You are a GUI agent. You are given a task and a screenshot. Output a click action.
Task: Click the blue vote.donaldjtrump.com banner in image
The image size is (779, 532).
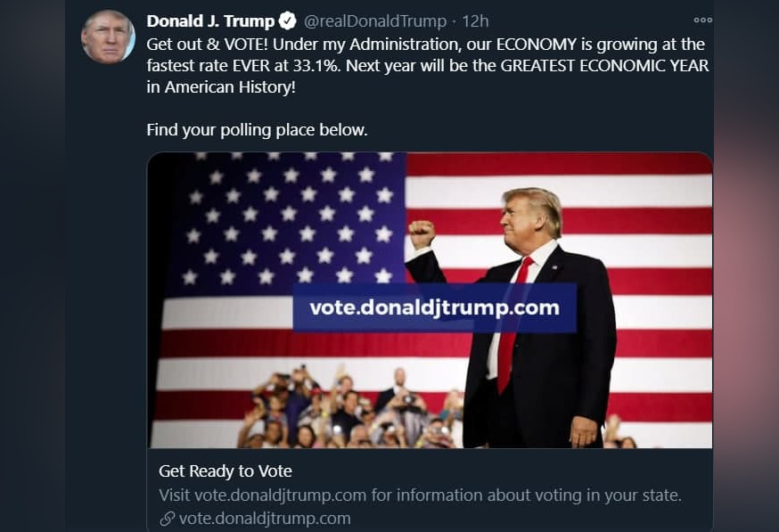(x=434, y=308)
